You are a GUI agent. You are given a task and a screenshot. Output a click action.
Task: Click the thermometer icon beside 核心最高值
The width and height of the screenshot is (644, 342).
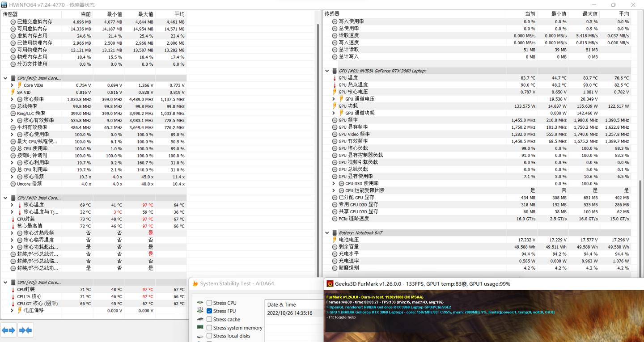click(13, 226)
